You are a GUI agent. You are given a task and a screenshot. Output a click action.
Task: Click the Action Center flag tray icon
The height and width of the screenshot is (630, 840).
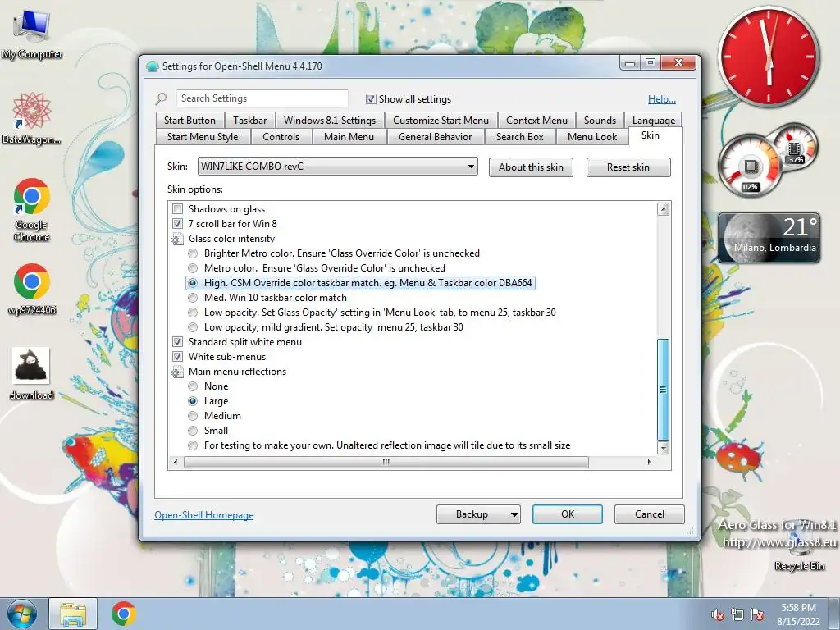click(x=757, y=615)
